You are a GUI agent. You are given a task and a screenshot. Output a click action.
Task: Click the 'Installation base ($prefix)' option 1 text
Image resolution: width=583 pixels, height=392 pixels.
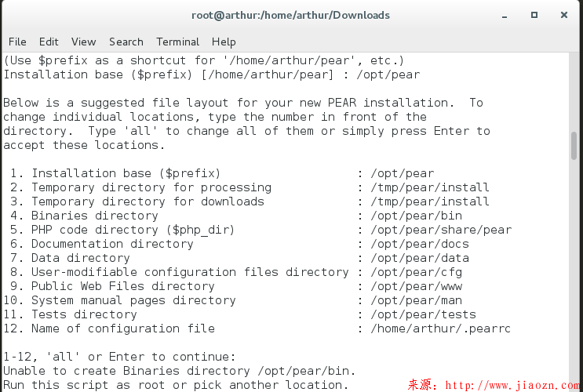pyautogui.click(x=126, y=173)
